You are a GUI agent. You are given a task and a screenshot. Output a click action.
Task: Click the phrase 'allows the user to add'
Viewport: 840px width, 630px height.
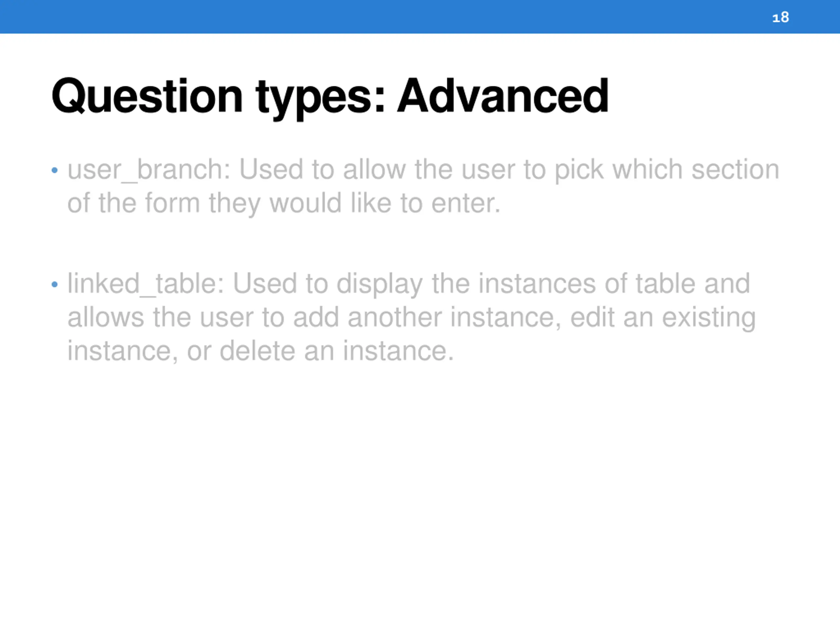tap(203, 318)
